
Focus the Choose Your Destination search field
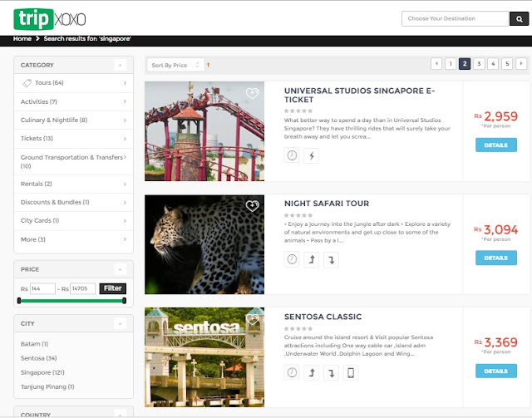[455, 18]
